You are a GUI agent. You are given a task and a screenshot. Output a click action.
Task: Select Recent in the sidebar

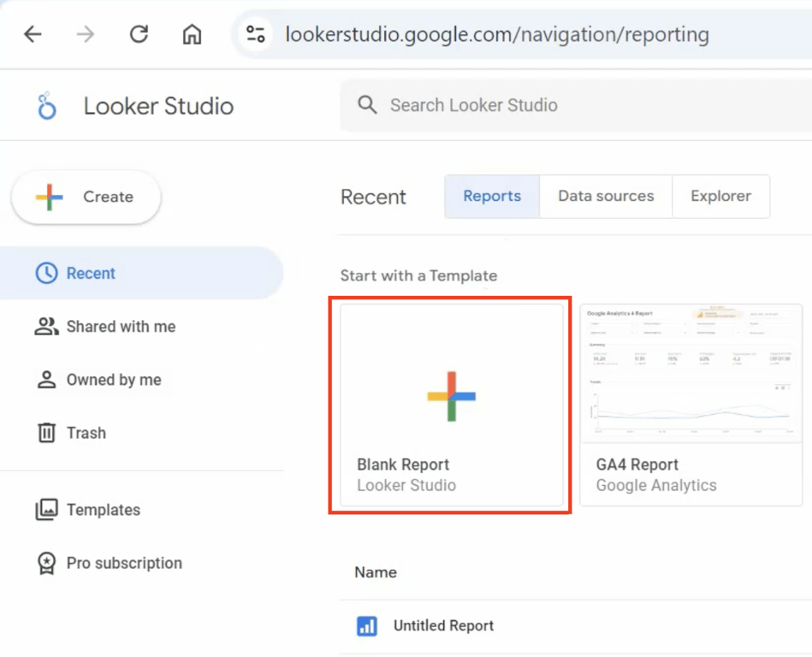pos(139,274)
